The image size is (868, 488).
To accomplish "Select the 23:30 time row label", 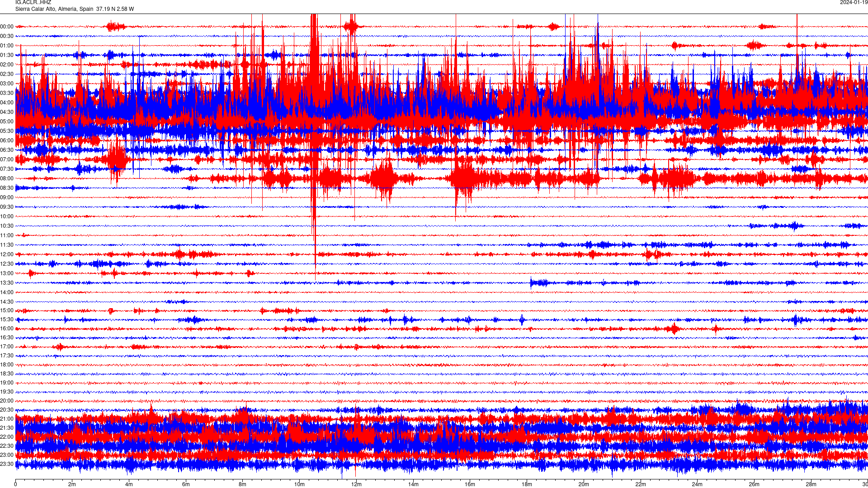I will [7, 464].
